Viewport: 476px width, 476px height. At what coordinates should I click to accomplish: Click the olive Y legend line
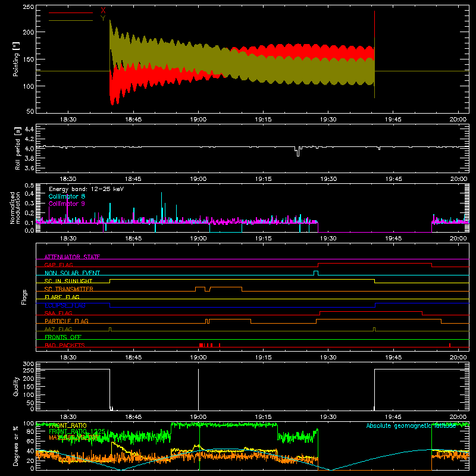tap(71, 20)
